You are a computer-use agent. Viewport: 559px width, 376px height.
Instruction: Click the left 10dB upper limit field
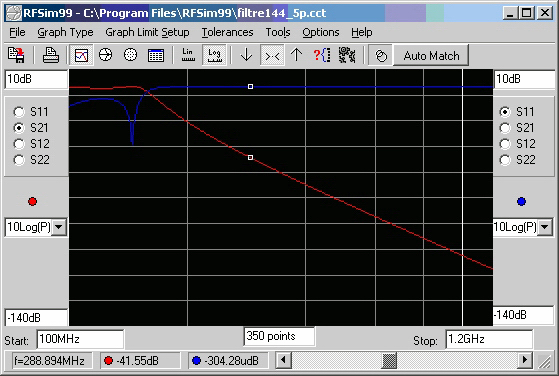36,79
